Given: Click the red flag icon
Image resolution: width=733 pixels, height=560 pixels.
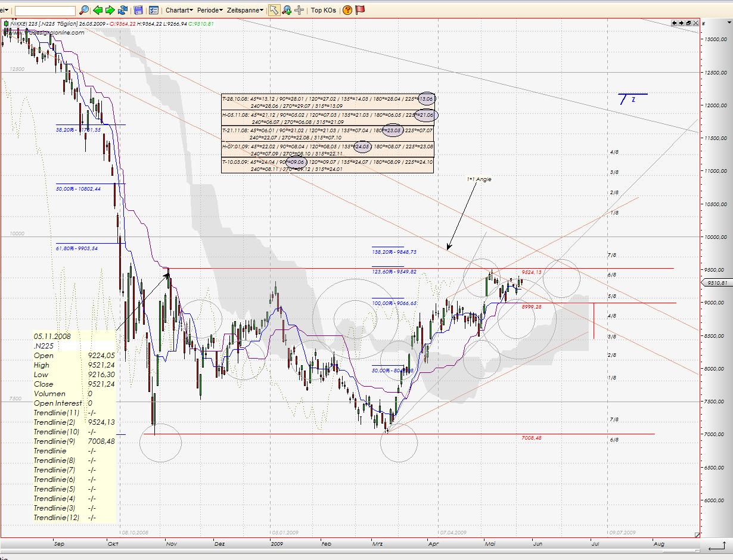Looking at the screenshot, I should point(360,10).
